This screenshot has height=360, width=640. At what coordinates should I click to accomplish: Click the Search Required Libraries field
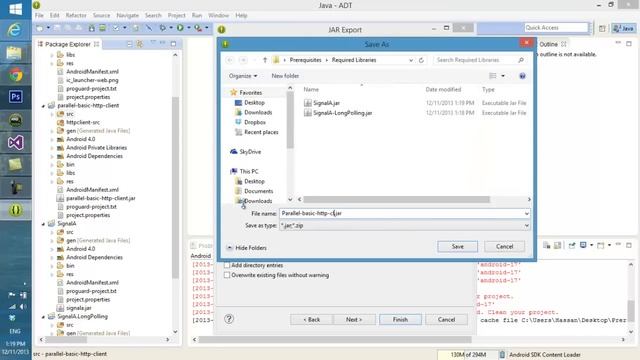[475, 60]
